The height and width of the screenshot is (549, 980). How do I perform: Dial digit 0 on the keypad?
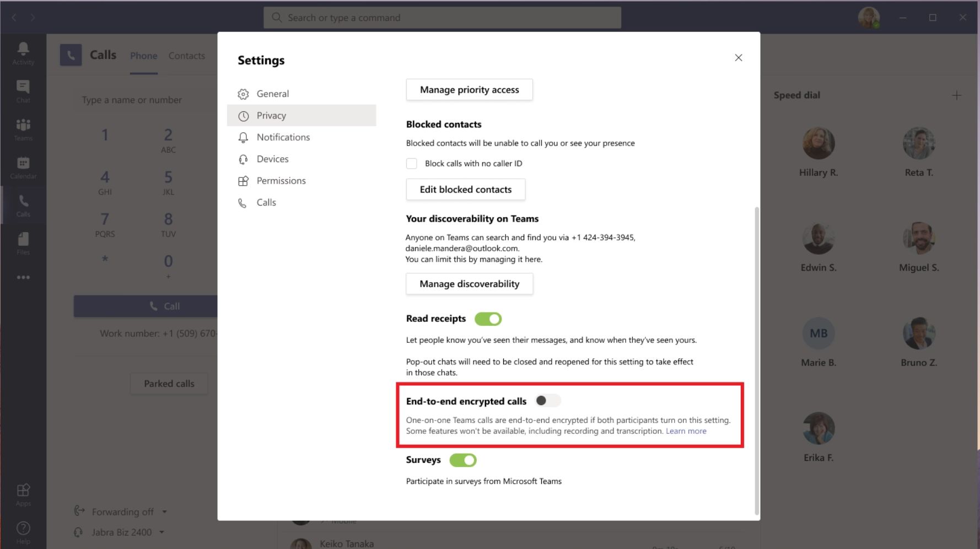168,266
